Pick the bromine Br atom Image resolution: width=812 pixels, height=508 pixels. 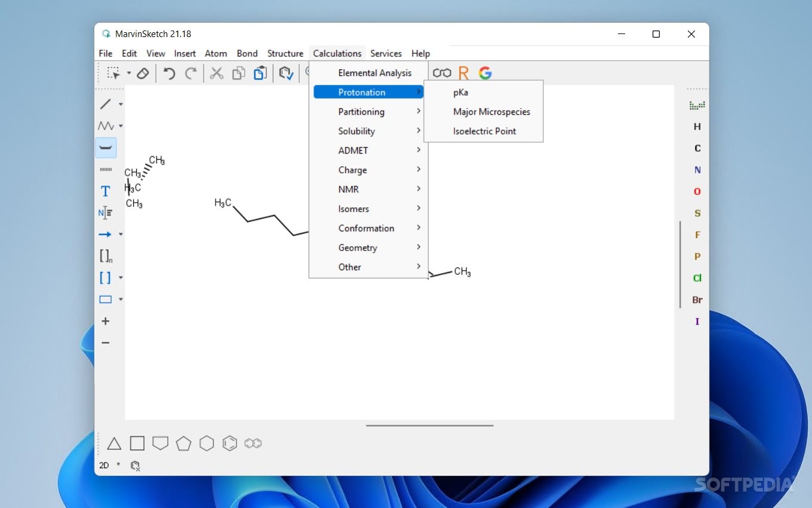point(697,299)
